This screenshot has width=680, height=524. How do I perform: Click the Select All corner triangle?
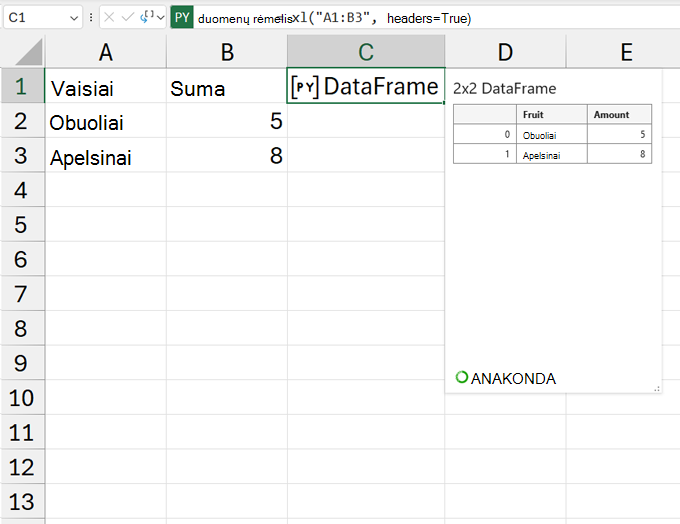(x=28, y=52)
